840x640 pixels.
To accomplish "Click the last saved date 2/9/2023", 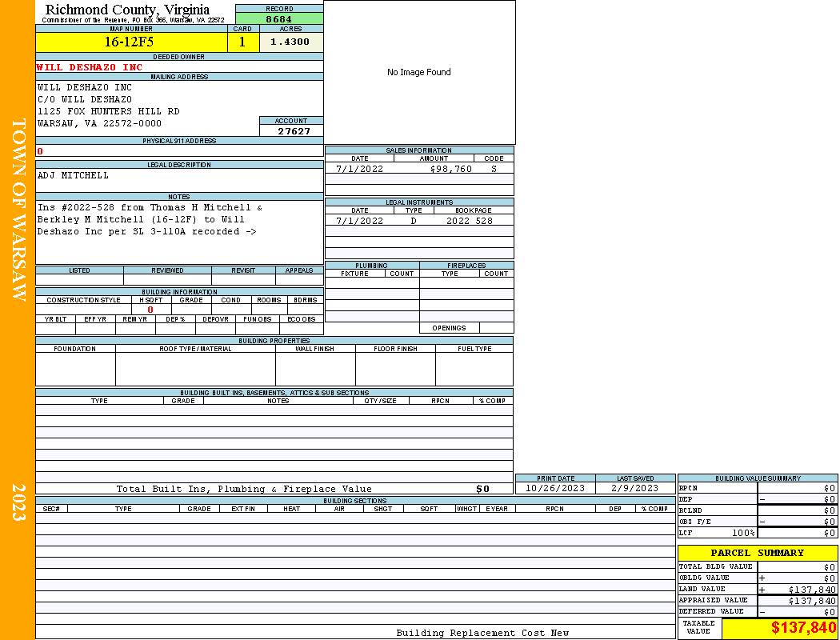I will click(634, 488).
